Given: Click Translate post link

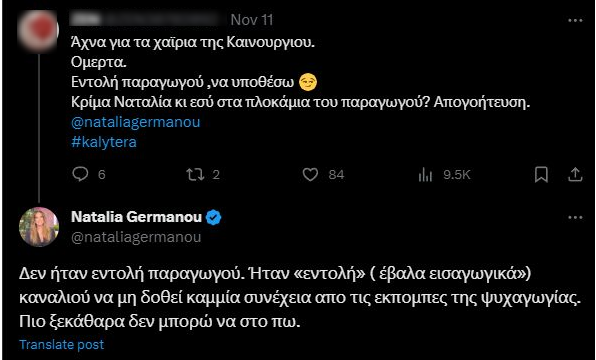Looking at the screenshot, I should 62,344.
